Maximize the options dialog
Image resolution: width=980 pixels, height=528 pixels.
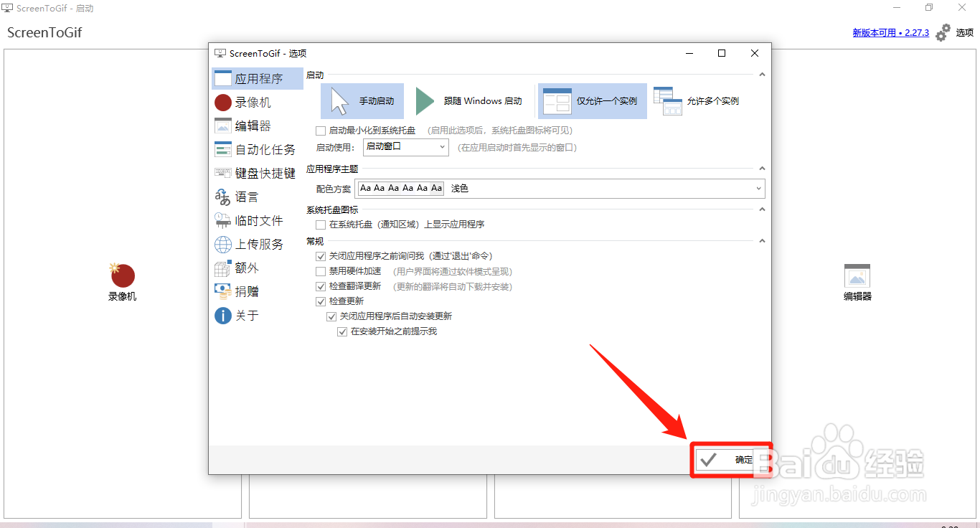[722, 53]
